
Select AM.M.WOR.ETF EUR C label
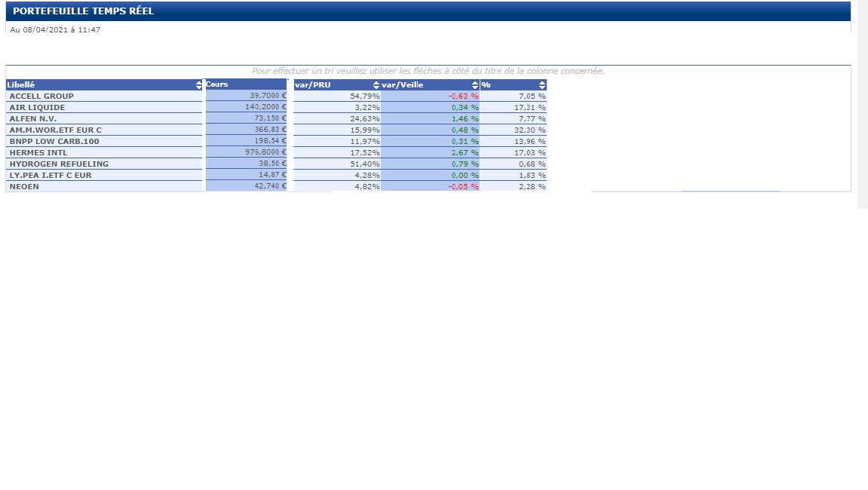[55, 130]
